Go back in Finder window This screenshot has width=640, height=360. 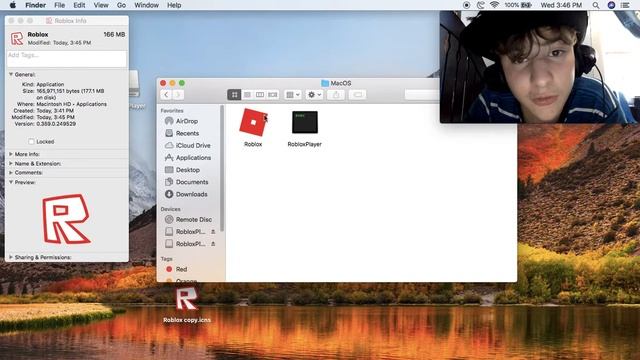(166, 95)
